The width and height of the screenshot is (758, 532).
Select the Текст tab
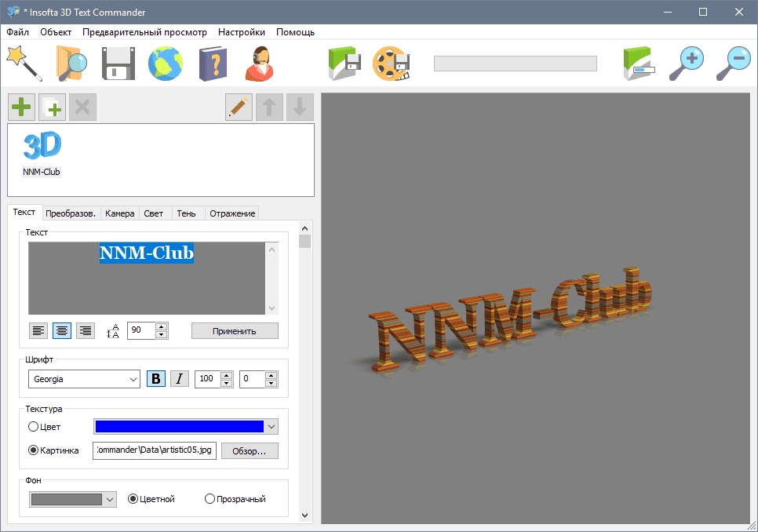click(x=24, y=212)
